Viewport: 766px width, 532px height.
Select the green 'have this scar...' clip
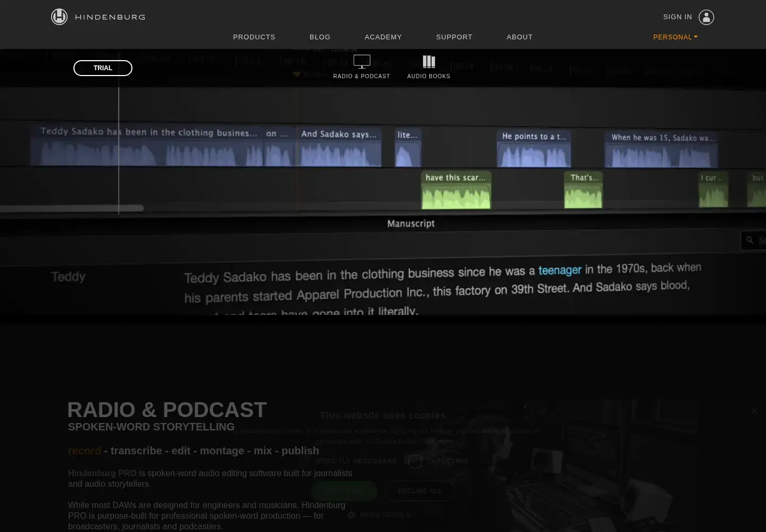[x=456, y=189]
